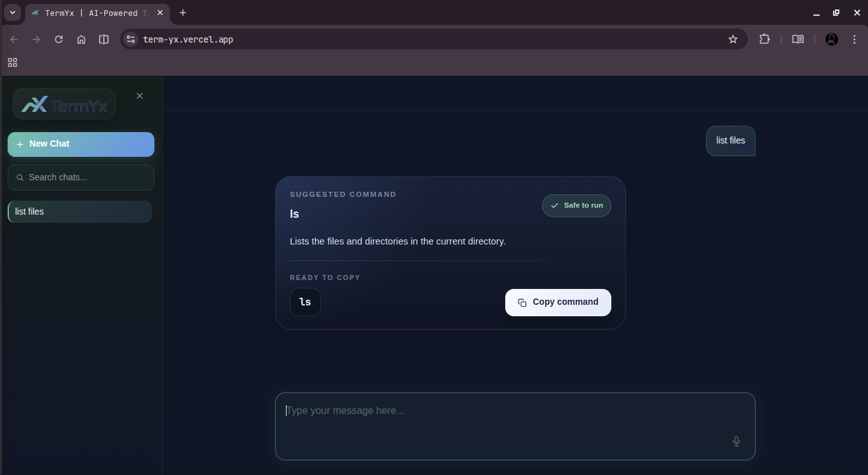Minimize the browser window

[x=817, y=13]
